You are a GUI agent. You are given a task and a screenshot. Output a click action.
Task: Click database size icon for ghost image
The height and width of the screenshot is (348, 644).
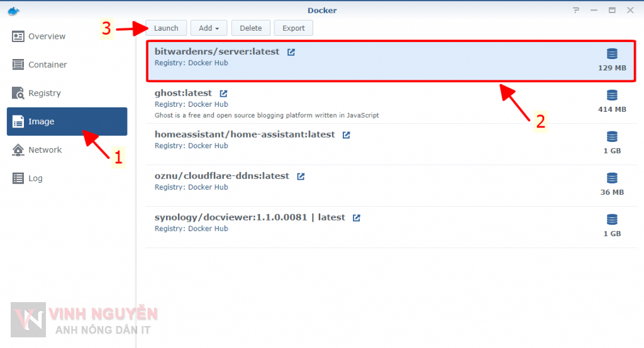coord(612,95)
